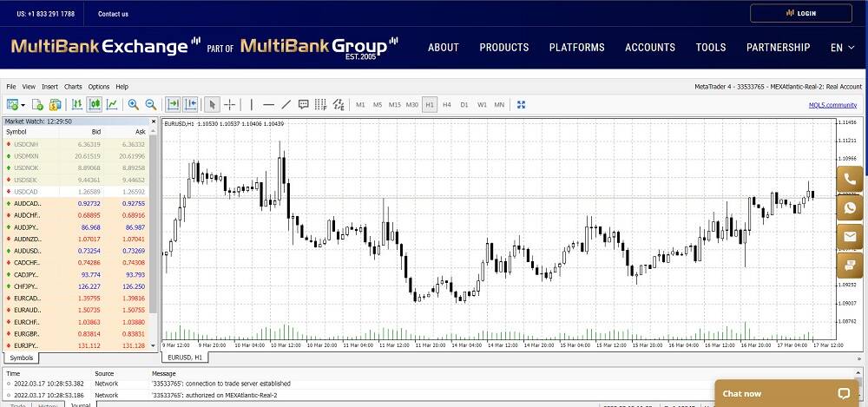Toggle chart auto scroll
868x407 pixels.
(173, 104)
